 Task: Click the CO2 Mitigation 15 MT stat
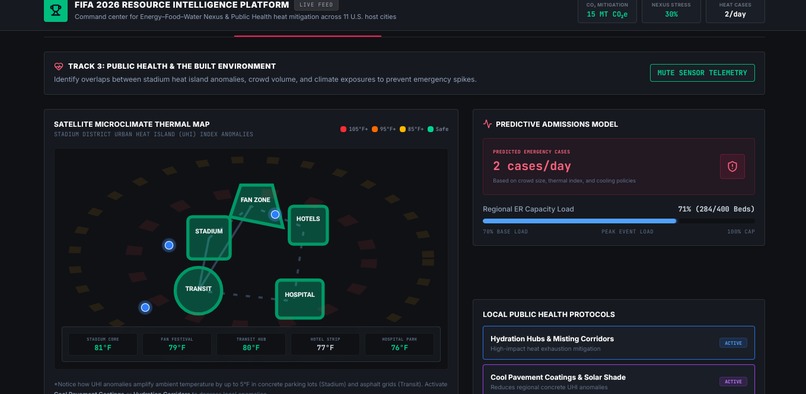[x=607, y=10]
